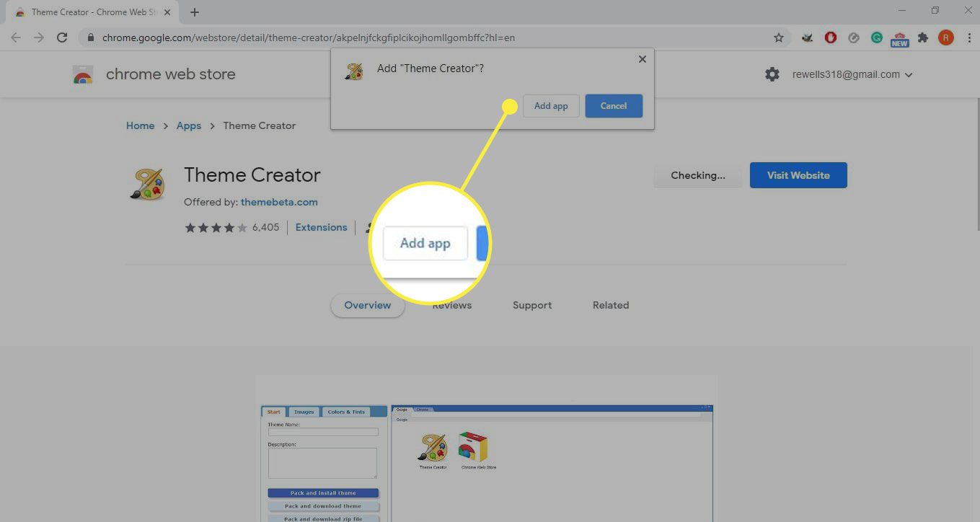Click Cancel in the dialog
This screenshot has height=522, width=980.
[614, 106]
